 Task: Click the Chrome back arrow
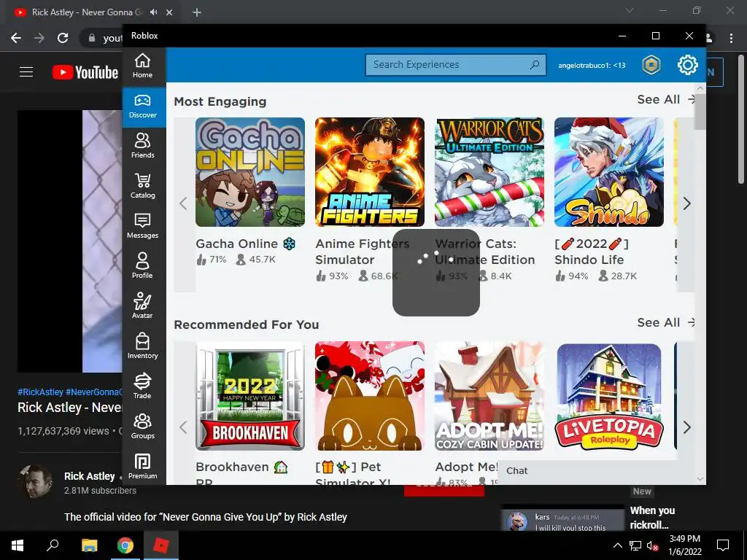click(16, 38)
